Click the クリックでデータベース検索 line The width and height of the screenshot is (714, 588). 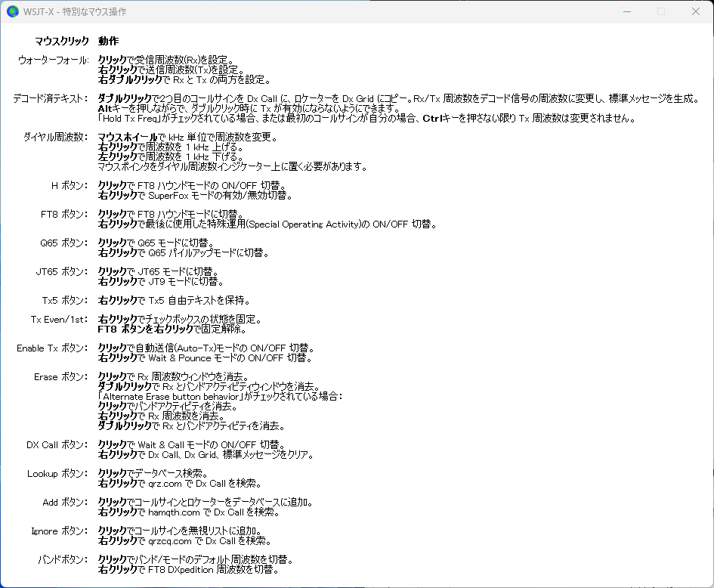coord(153,474)
